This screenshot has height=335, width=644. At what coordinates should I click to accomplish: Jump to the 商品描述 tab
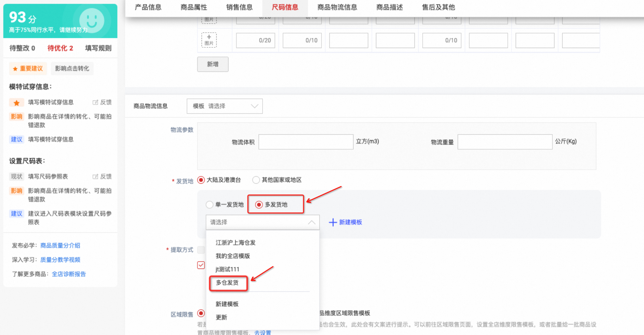pyautogui.click(x=390, y=7)
